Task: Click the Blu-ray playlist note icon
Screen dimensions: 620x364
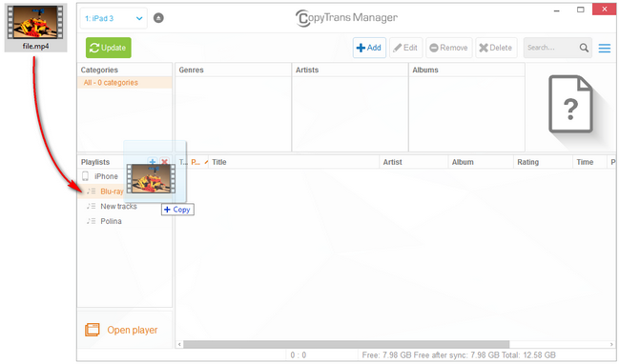Action: point(92,192)
